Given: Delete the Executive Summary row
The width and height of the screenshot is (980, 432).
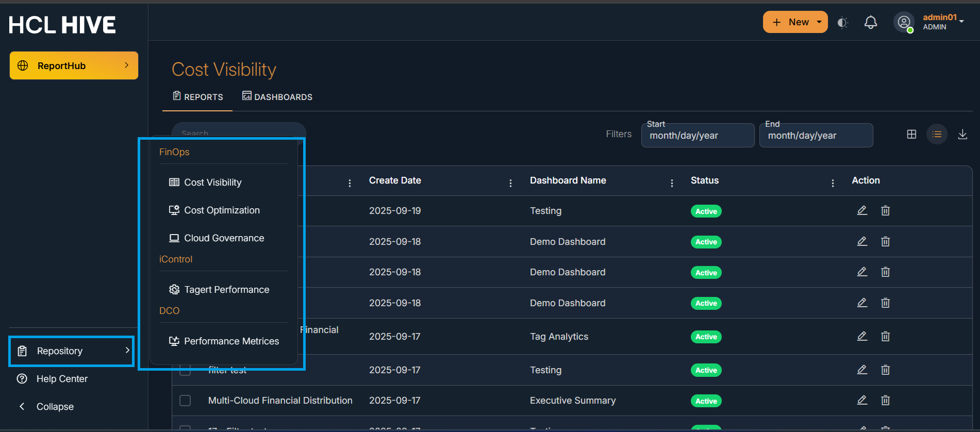Looking at the screenshot, I should 885,401.
